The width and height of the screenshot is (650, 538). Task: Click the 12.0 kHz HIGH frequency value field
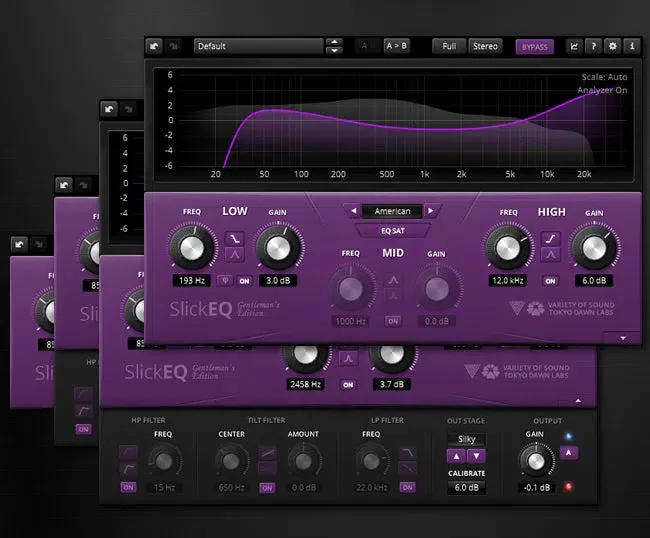click(508, 281)
